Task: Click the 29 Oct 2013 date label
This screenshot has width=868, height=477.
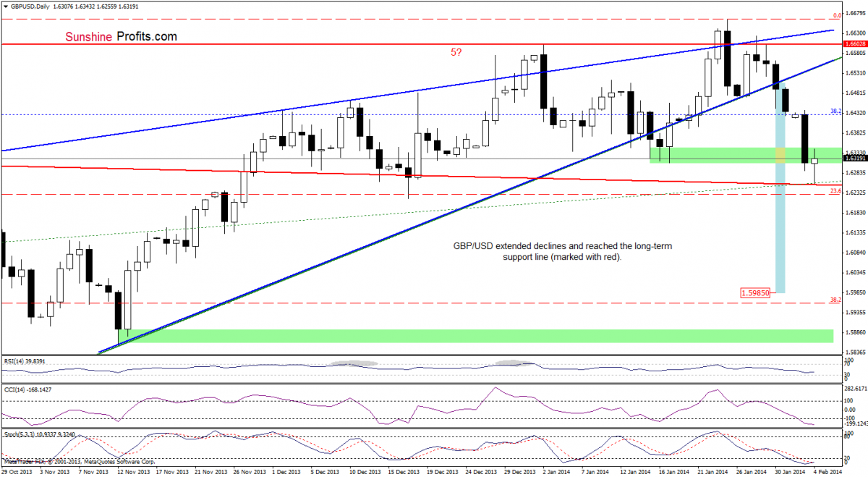Action: click(17, 471)
